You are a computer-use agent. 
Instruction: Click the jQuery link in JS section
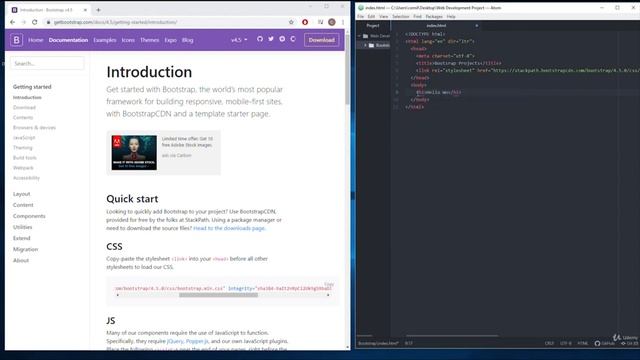pos(175,341)
